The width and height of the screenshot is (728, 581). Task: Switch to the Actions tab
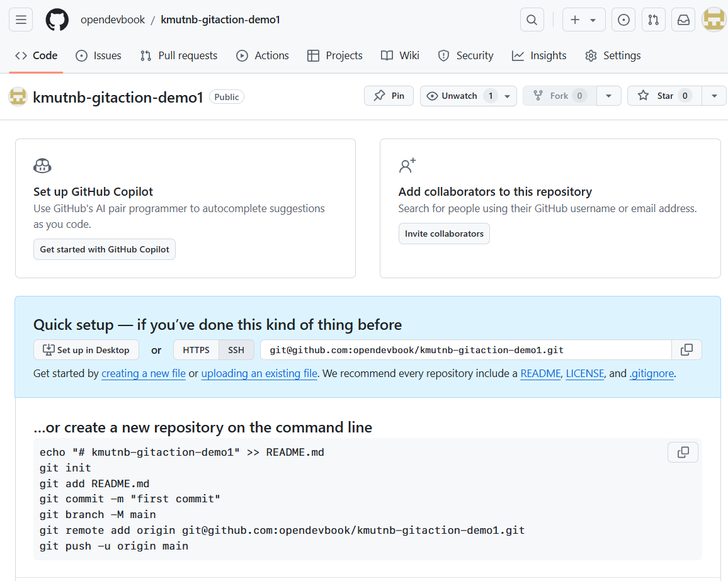tap(263, 55)
